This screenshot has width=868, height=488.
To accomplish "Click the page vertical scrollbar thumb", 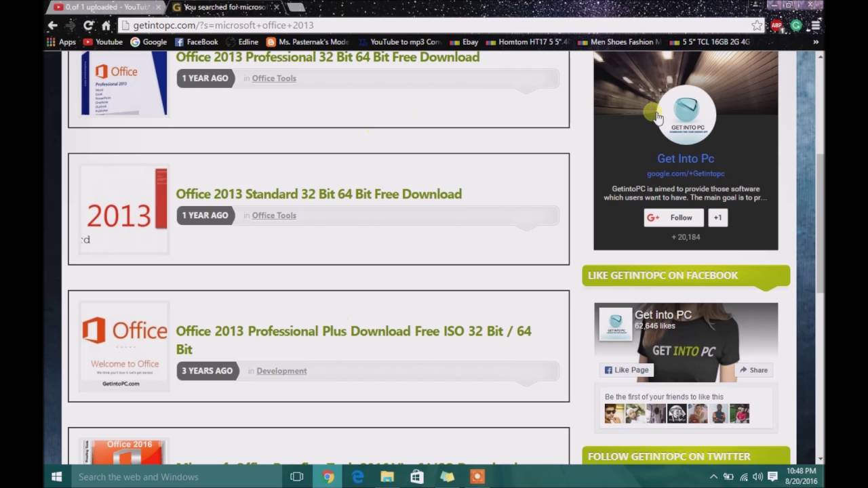I will [x=819, y=222].
